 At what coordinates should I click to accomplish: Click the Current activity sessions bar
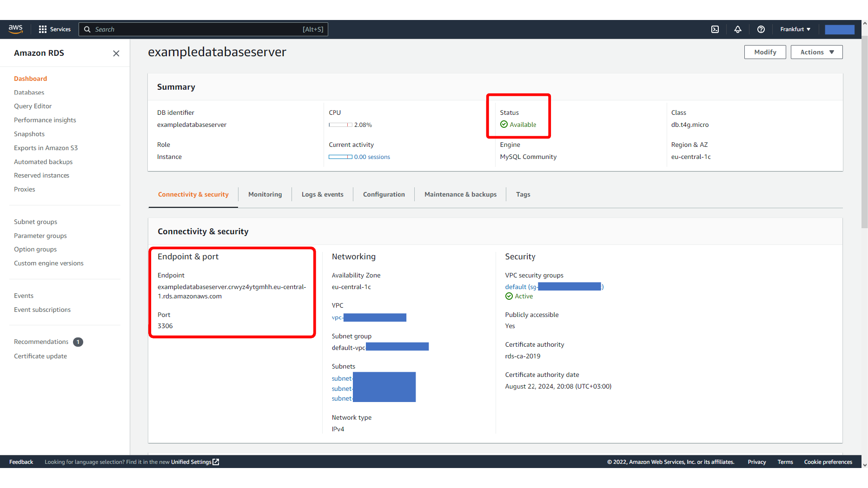click(340, 157)
